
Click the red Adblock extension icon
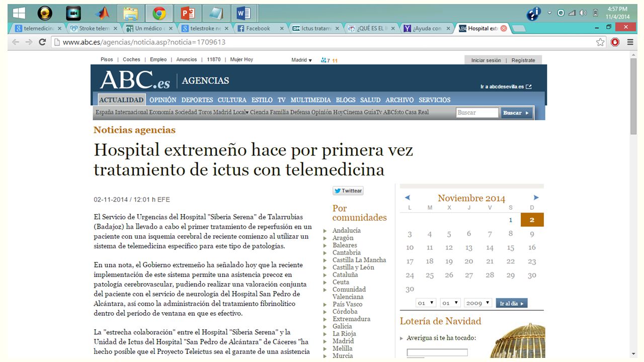click(x=615, y=42)
